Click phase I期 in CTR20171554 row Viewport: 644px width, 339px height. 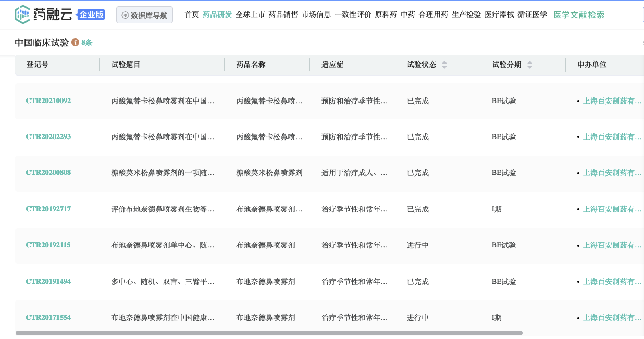pos(497,318)
